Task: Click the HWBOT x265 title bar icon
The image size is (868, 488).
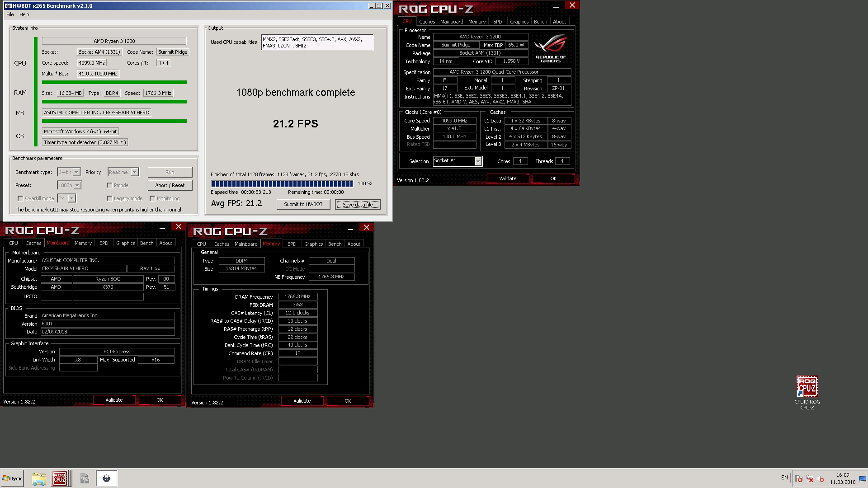Action: click(x=8, y=6)
